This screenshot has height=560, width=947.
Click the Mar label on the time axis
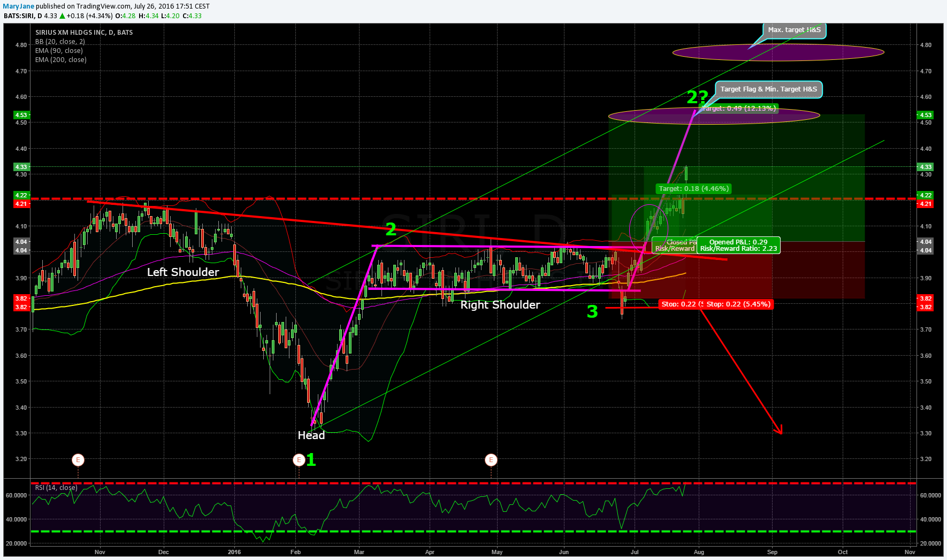coord(359,552)
